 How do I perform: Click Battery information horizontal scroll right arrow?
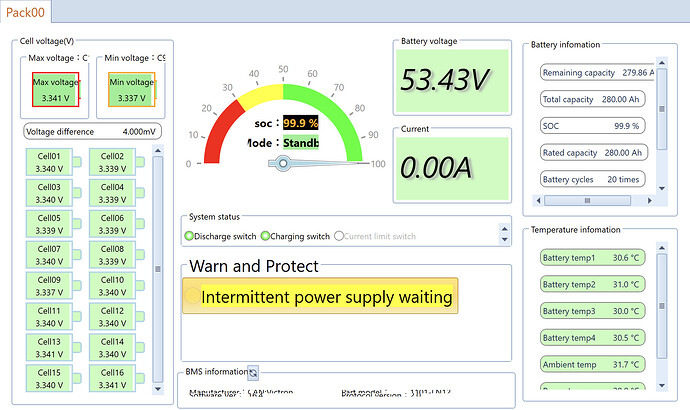point(650,201)
